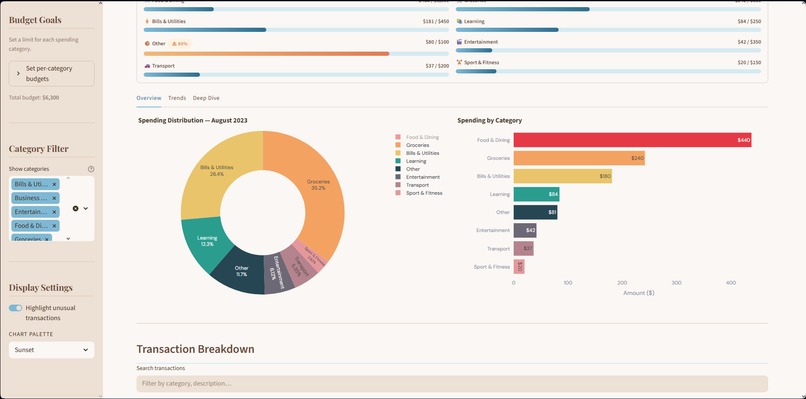806x399 pixels.
Task: Click the Other $81 bar
Action: point(535,212)
